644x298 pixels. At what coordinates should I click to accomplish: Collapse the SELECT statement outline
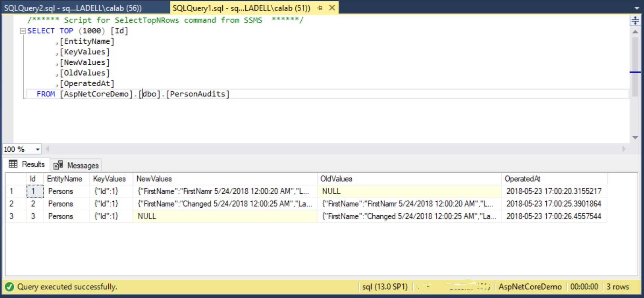(x=23, y=31)
